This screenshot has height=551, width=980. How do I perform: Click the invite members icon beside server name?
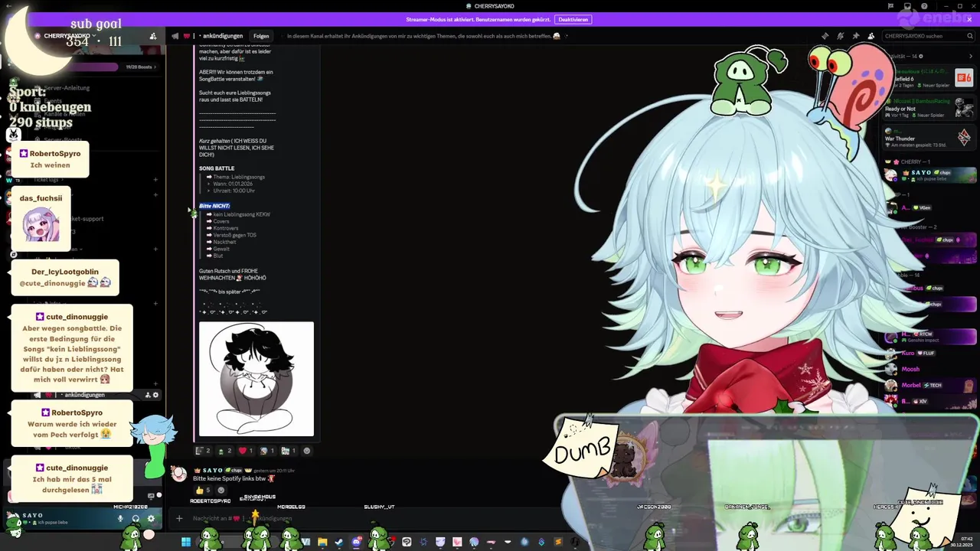pos(153,36)
